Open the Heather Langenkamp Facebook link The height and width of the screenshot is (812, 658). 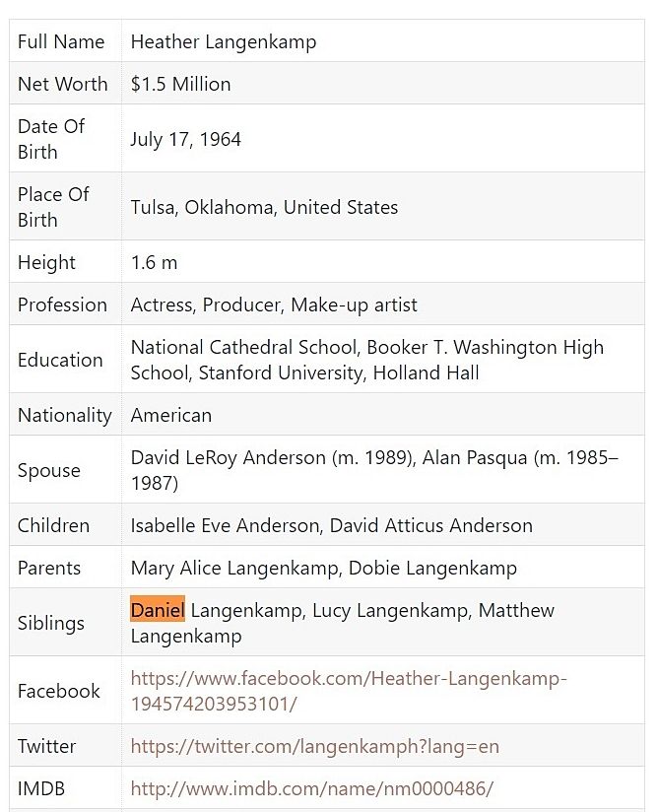point(349,691)
